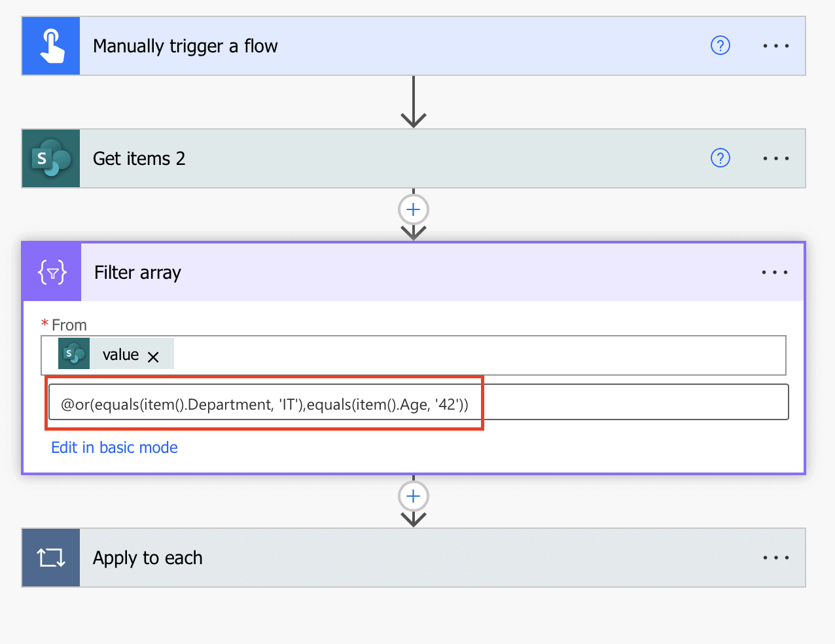Open the Apply to each options menu
835x644 pixels.
pos(775,558)
